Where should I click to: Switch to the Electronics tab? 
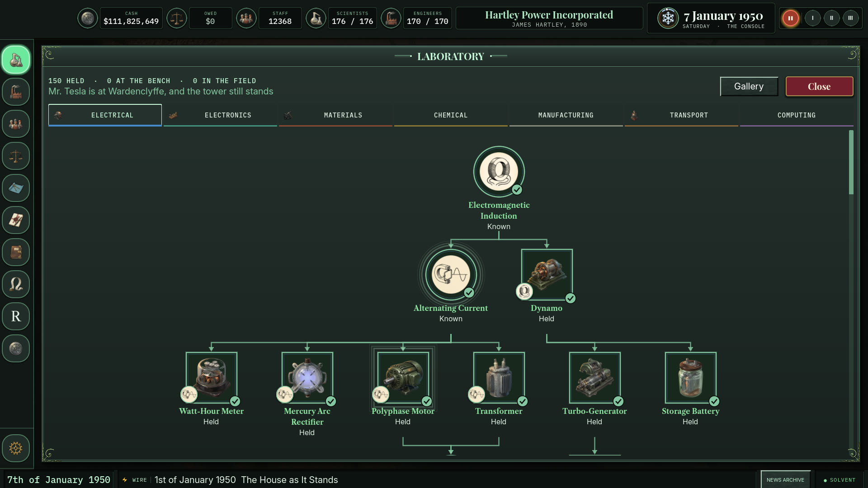[220, 115]
